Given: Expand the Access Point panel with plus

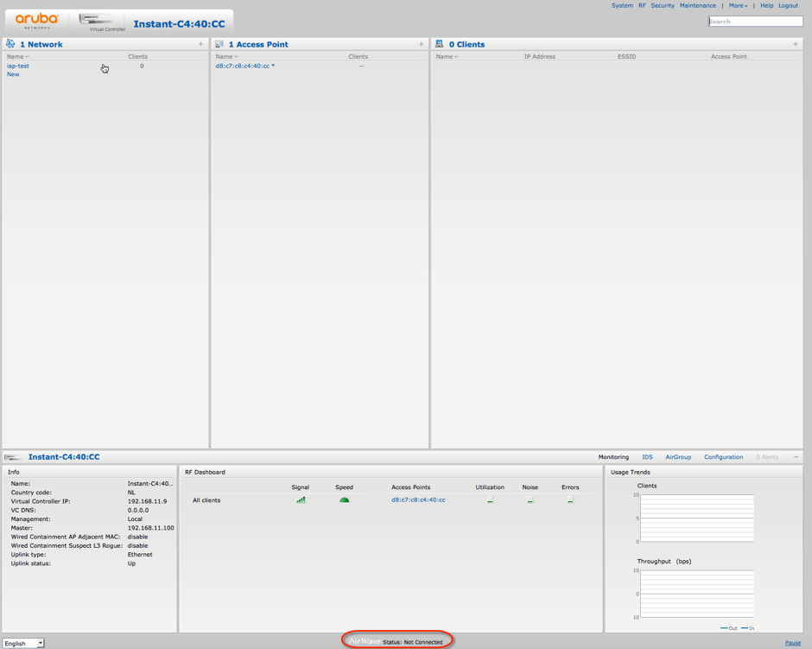Looking at the screenshot, I should click(422, 44).
